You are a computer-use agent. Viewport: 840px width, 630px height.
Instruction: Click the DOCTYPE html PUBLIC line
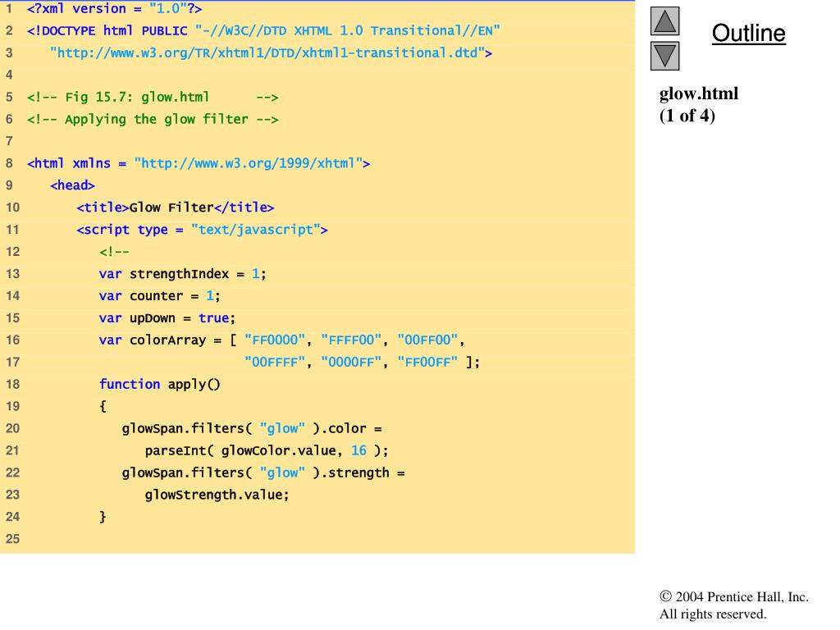point(263,30)
